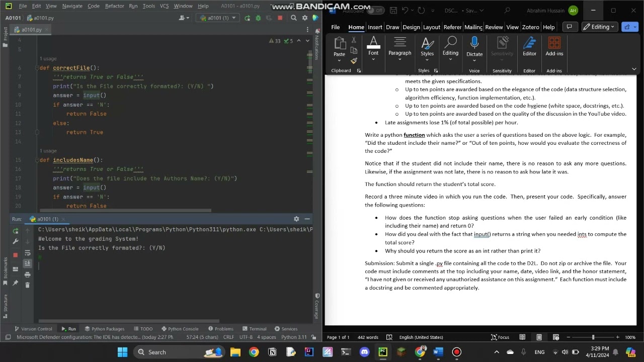The image size is (644, 362).
Task: Toggle soft-wrap in Run console
Action: [27, 253]
